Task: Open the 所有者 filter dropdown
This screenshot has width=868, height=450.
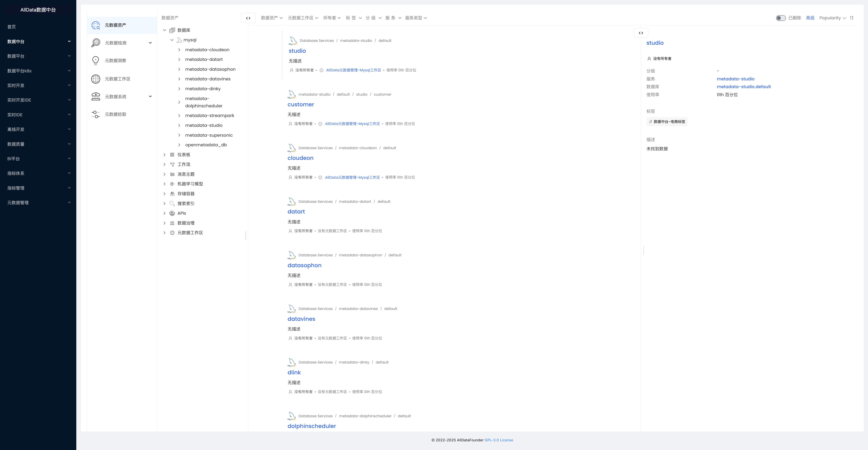Action: coord(332,18)
